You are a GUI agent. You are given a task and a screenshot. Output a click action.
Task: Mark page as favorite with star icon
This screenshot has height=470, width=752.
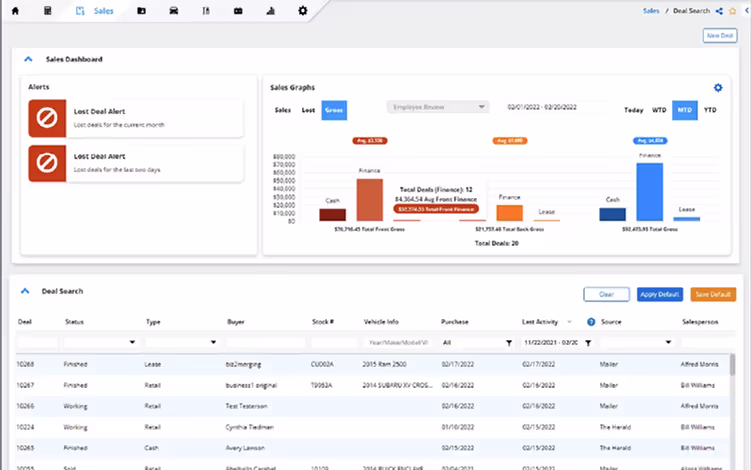tap(732, 11)
